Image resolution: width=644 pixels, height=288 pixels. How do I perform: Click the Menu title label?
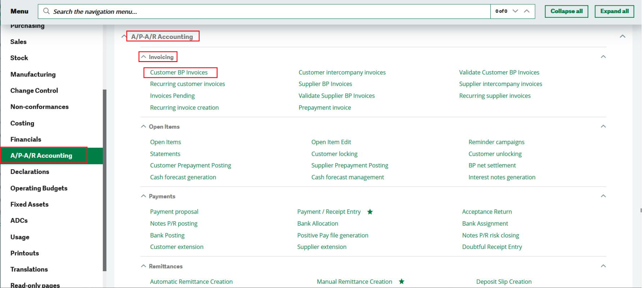pos(19,11)
